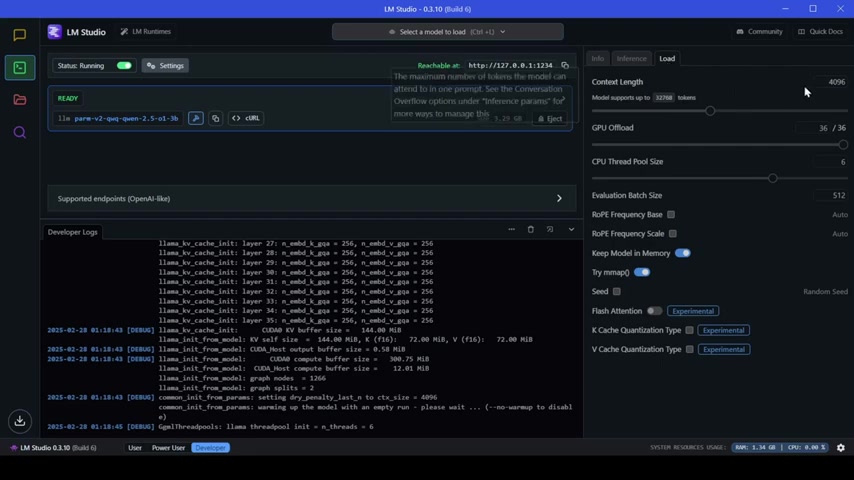
Task: Click the parm-v2-qwq-qwen-2.5-o1-3b model name
Action: coord(126,118)
